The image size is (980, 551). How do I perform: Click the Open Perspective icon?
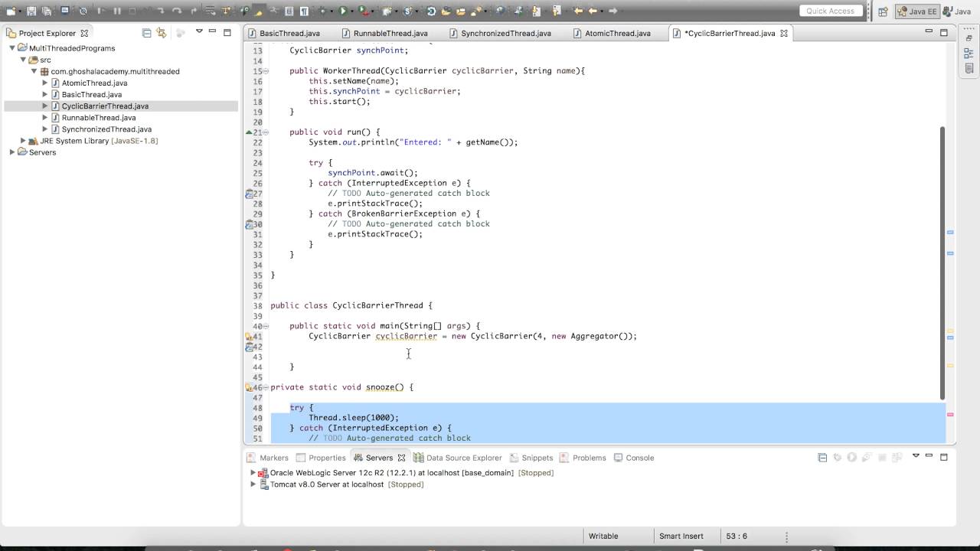[883, 11]
